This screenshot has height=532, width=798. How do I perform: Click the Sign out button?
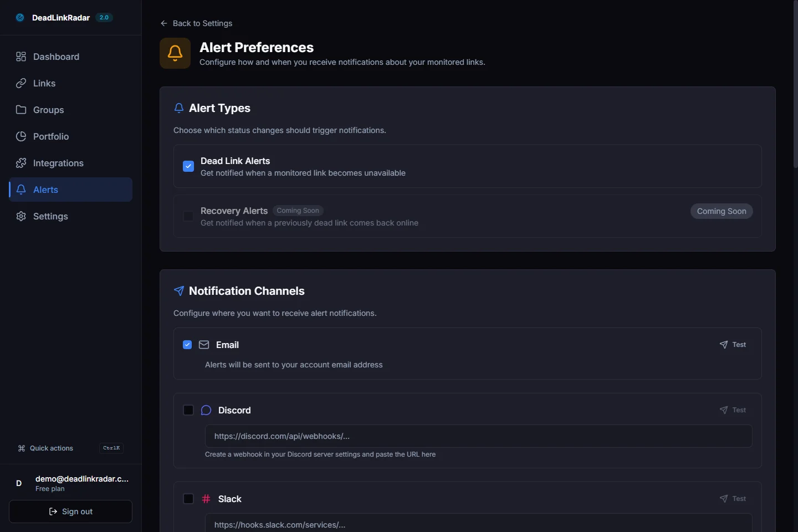(x=71, y=511)
